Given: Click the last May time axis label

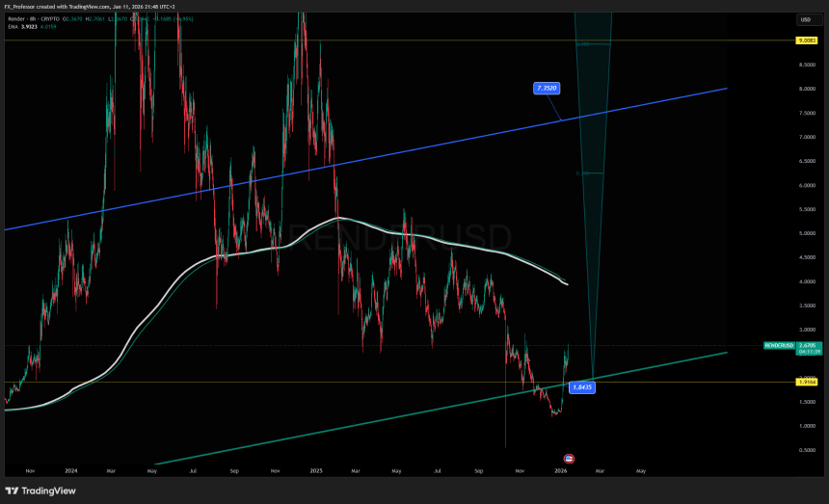Looking at the screenshot, I should click(x=641, y=470).
